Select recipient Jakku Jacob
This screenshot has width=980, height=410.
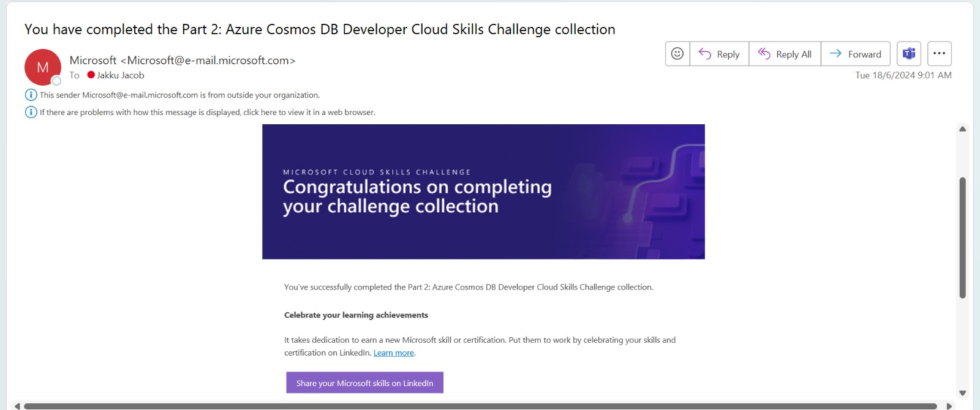point(121,75)
